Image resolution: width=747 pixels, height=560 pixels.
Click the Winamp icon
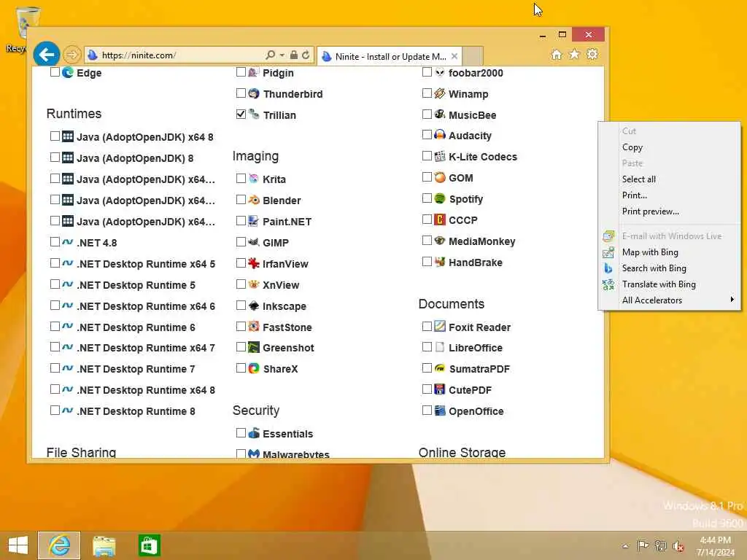pos(440,93)
